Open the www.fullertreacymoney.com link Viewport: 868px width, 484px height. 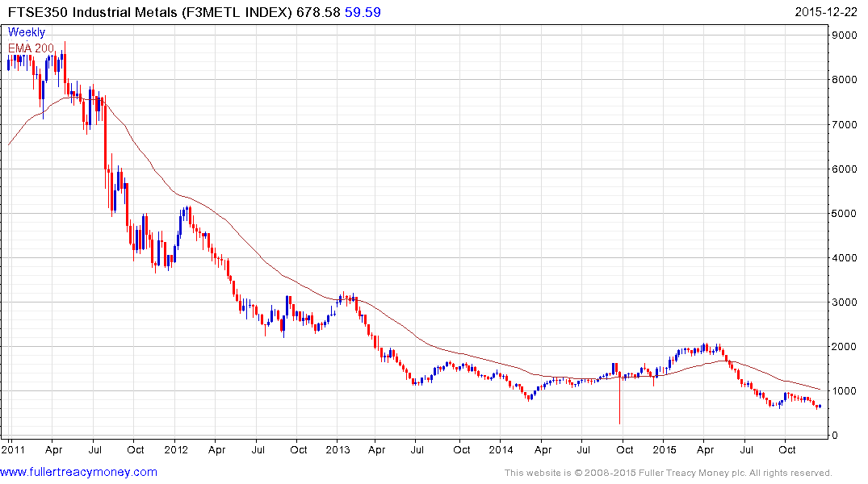78,472
